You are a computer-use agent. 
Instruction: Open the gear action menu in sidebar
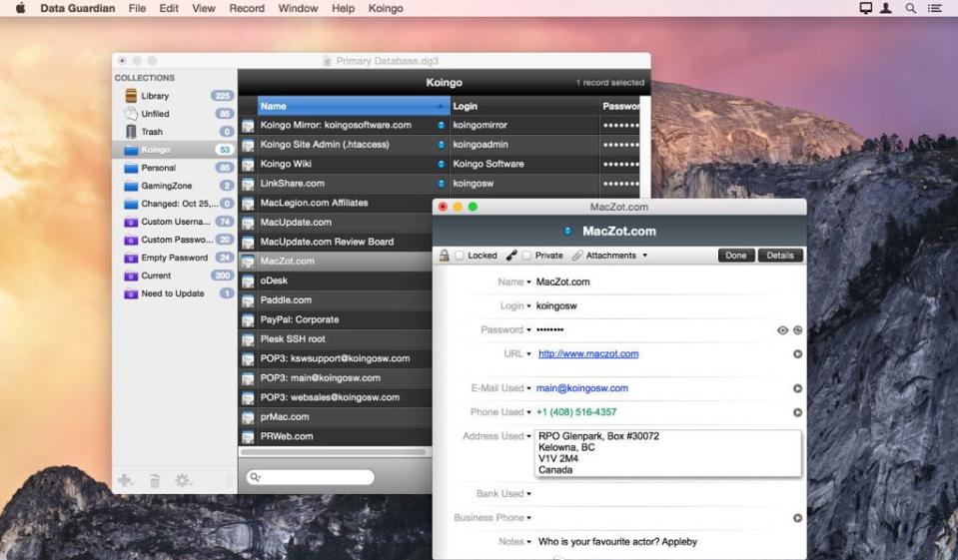[183, 480]
